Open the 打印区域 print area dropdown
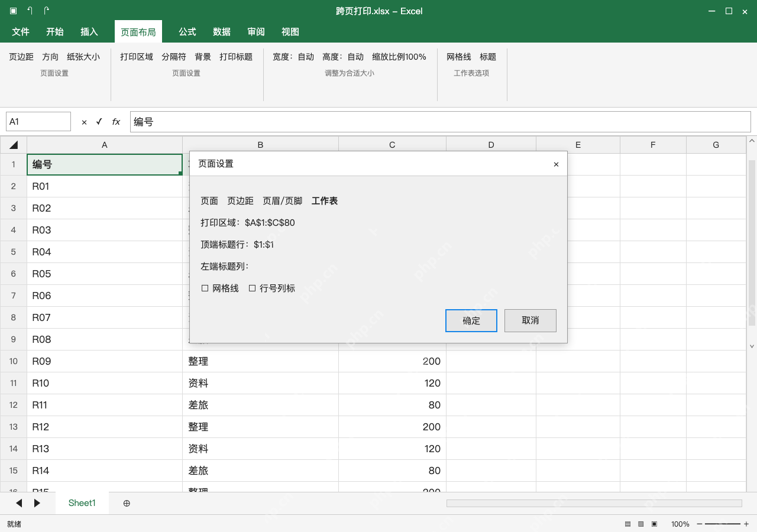 click(x=137, y=57)
